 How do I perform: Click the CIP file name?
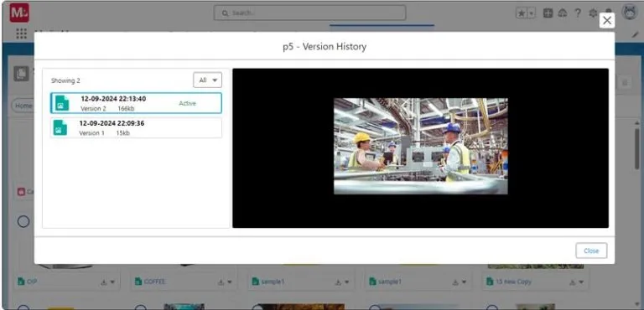pos(32,282)
